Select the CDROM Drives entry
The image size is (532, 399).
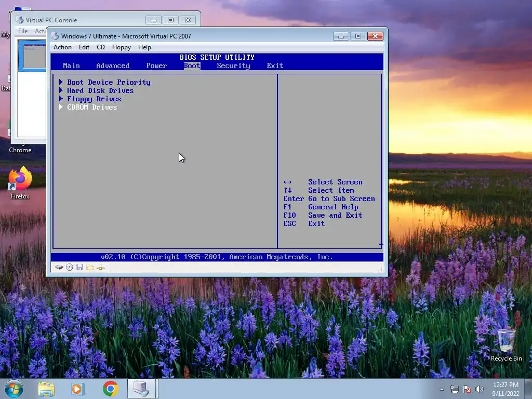pos(92,107)
